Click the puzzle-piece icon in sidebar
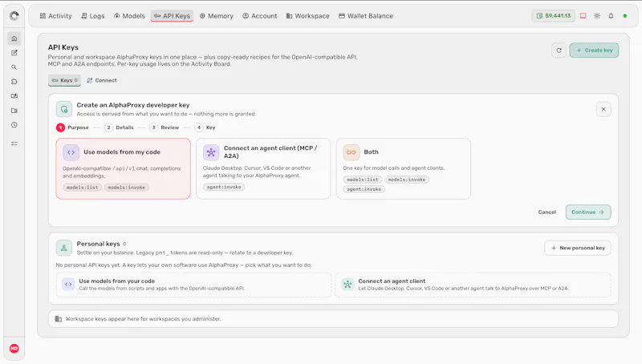Image resolution: width=642 pixels, height=364 pixels. pos(14,82)
